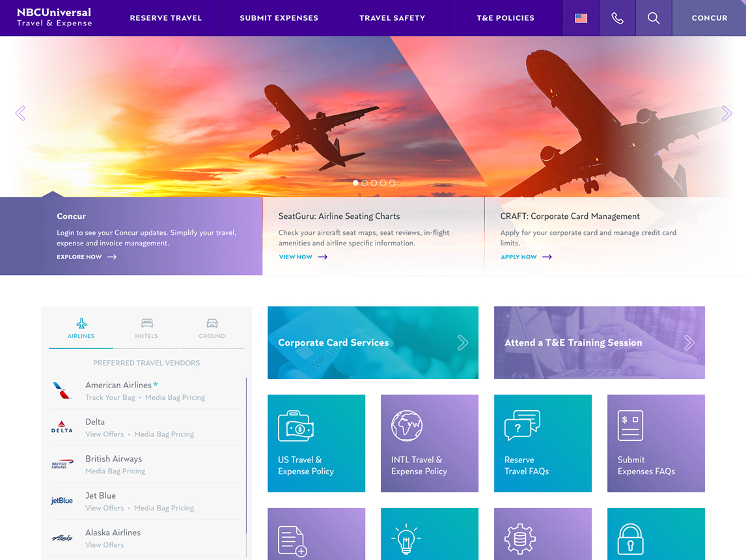Click the Alaska Airlines logo
Screen dimensions: 746x560
tap(62, 538)
